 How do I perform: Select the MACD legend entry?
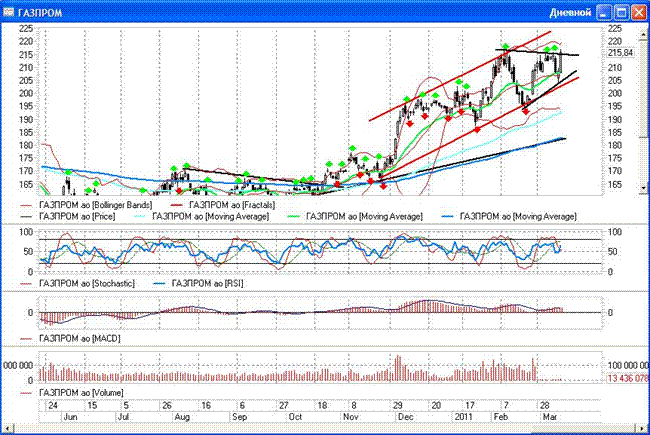(70, 339)
